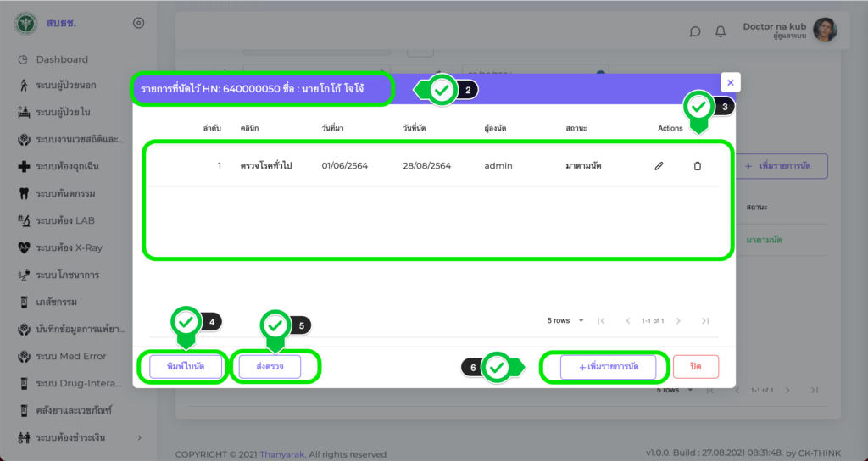
Task: Open the notification bell icon
Action: coord(721,31)
